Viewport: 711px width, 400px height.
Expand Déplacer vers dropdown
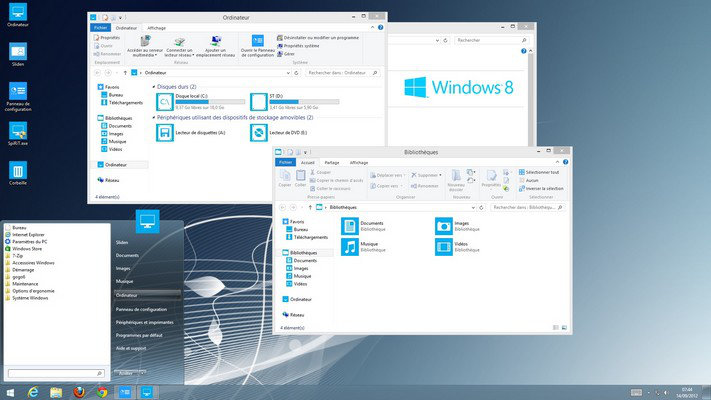[x=404, y=175]
